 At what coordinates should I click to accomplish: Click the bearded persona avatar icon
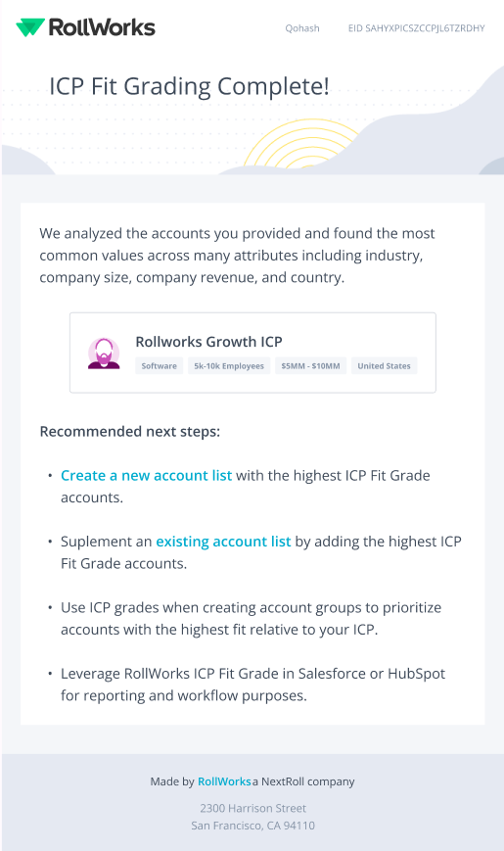pyautogui.click(x=104, y=354)
